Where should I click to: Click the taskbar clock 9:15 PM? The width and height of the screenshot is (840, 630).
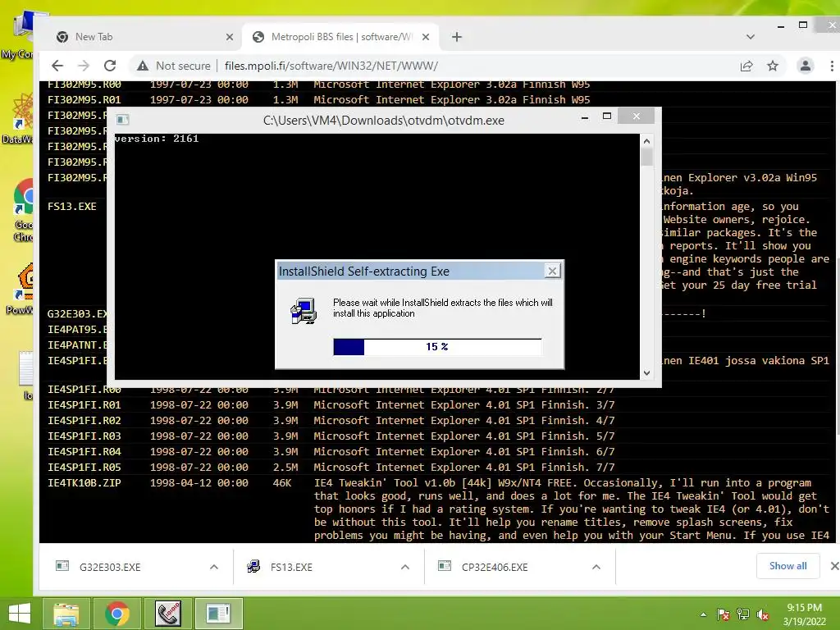[x=804, y=614]
